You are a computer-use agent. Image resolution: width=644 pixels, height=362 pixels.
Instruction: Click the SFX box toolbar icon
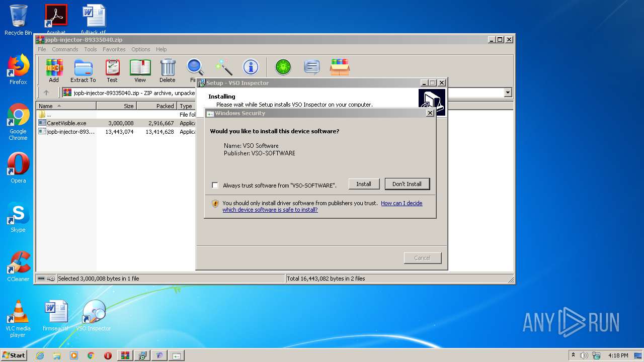coord(340,67)
